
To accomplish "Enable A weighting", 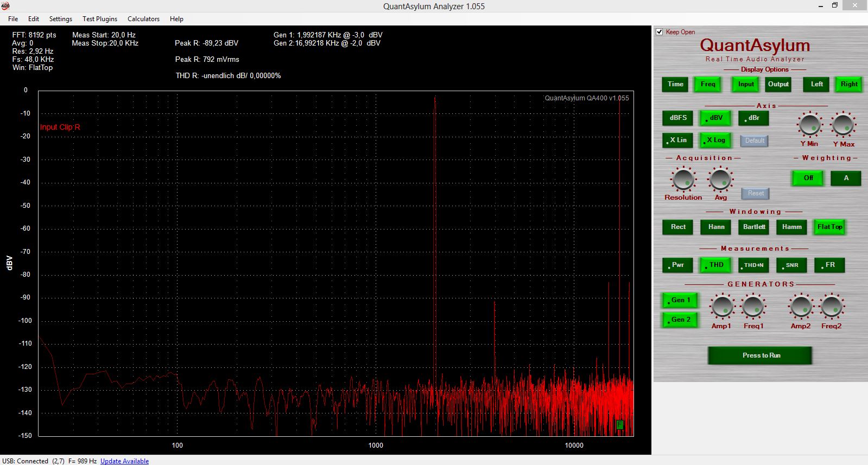I will pos(846,178).
